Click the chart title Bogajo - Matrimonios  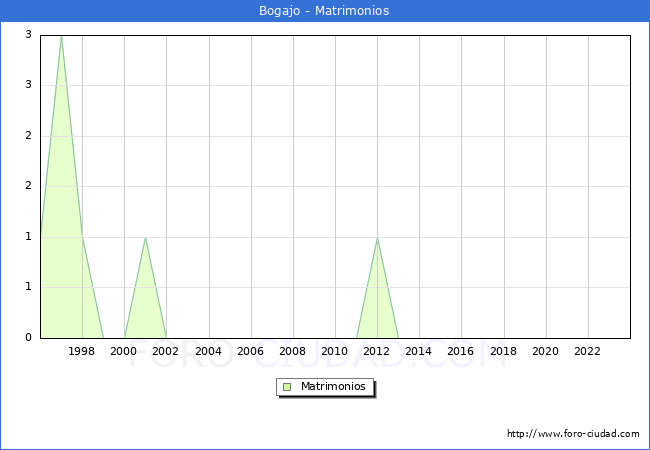coord(324,10)
